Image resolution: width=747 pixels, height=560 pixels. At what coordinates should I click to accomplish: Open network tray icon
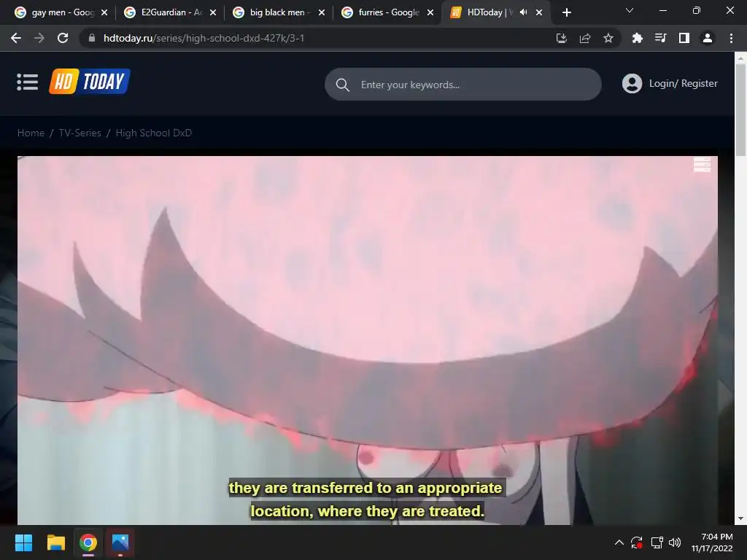click(657, 542)
